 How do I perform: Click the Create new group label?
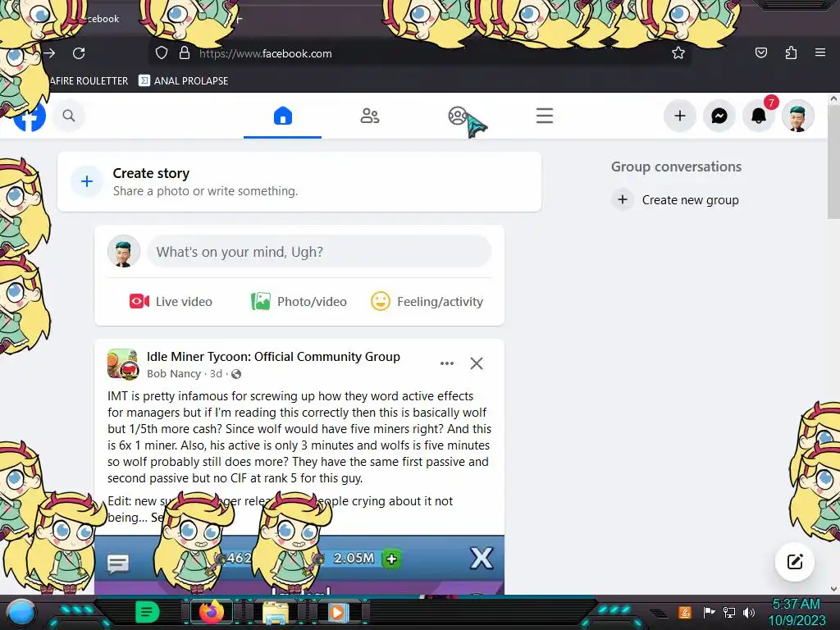click(x=690, y=200)
